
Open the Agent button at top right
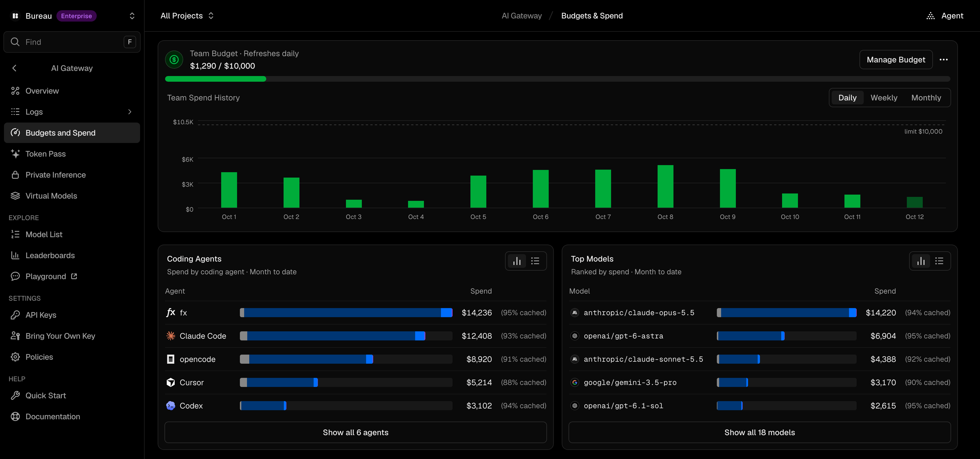click(945, 16)
